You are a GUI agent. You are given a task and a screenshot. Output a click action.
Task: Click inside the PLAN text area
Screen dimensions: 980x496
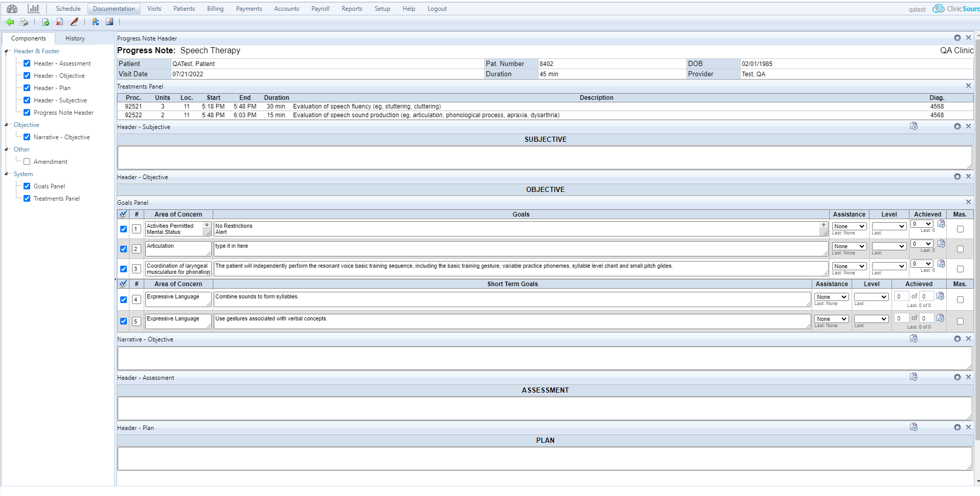click(x=545, y=458)
